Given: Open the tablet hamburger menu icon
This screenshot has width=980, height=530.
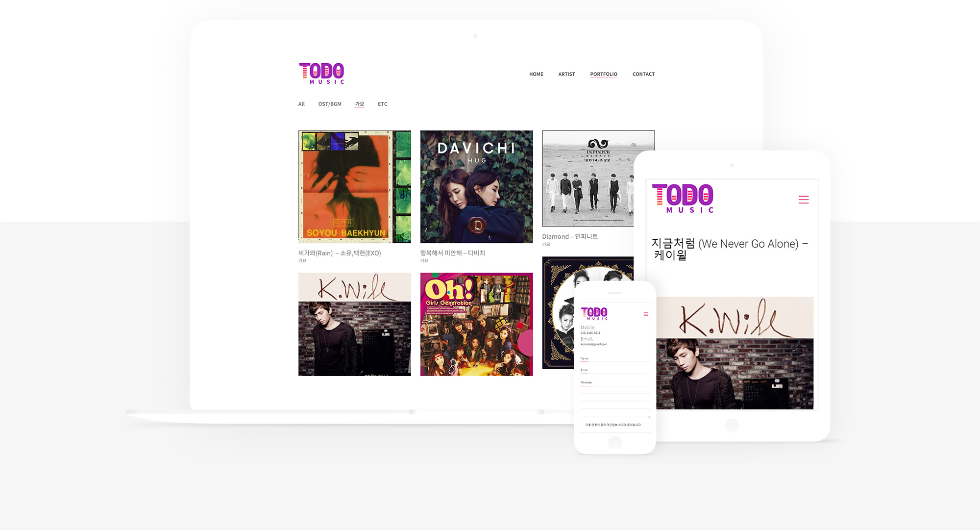Looking at the screenshot, I should tap(804, 200).
